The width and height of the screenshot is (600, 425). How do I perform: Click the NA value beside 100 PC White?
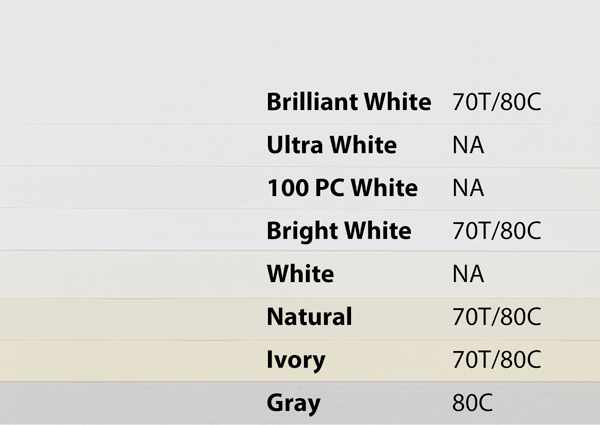pos(468,188)
